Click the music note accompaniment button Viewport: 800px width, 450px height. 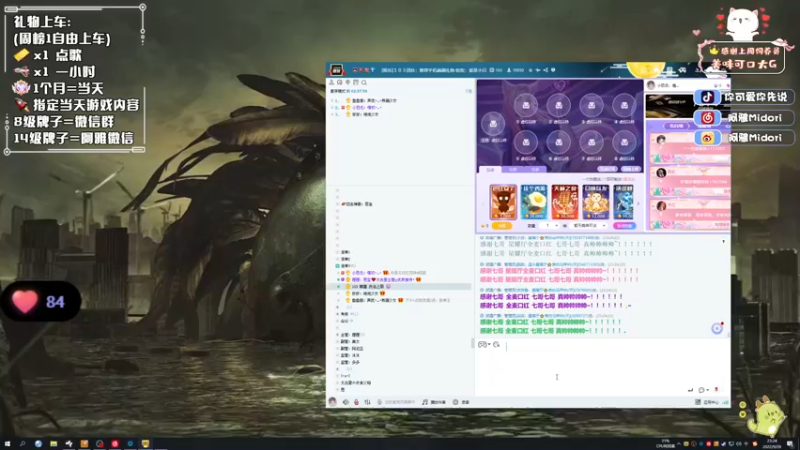tap(434, 402)
